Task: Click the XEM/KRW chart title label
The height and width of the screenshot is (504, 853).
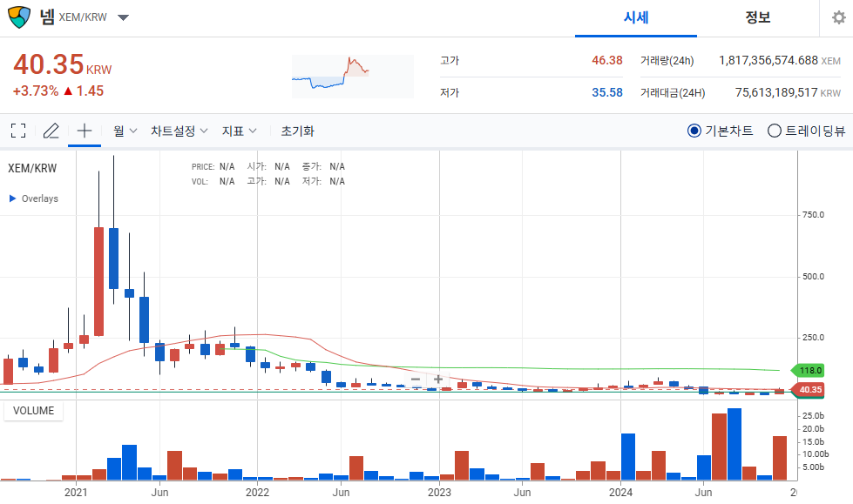Action: pos(32,168)
